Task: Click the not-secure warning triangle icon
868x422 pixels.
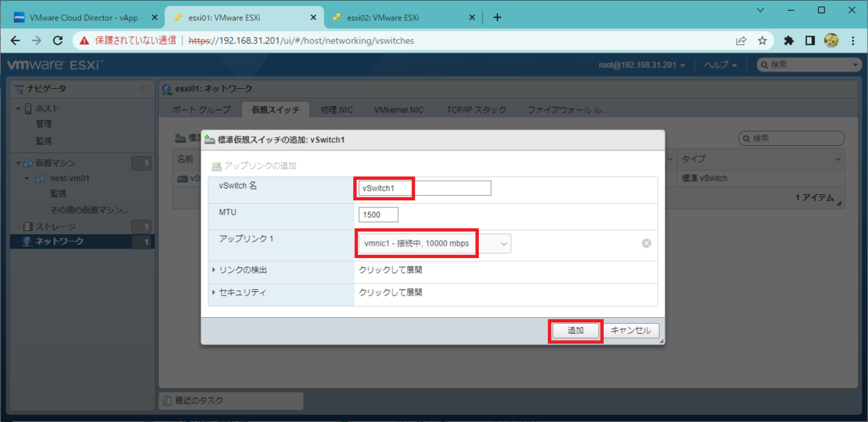Action: coord(85,40)
